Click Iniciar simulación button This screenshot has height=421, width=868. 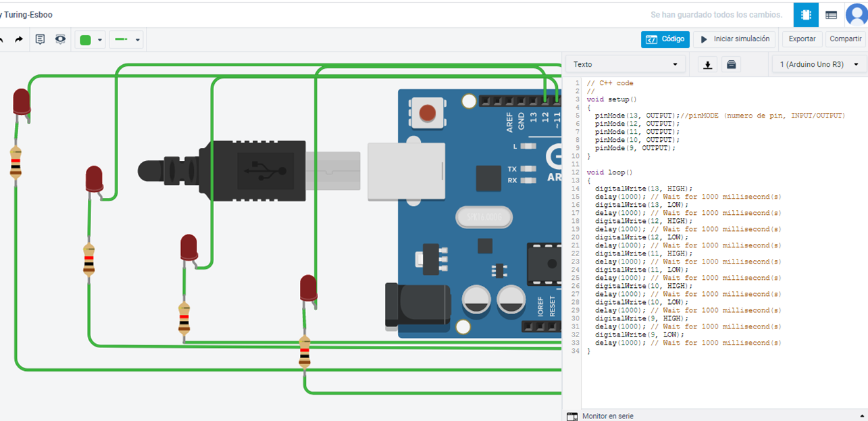point(734,39)
